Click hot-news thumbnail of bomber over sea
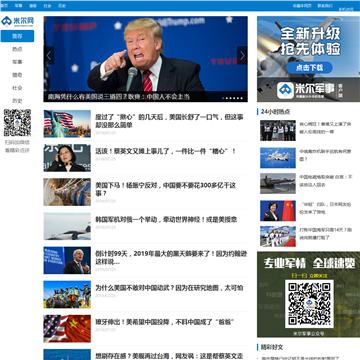 (278, 158)
